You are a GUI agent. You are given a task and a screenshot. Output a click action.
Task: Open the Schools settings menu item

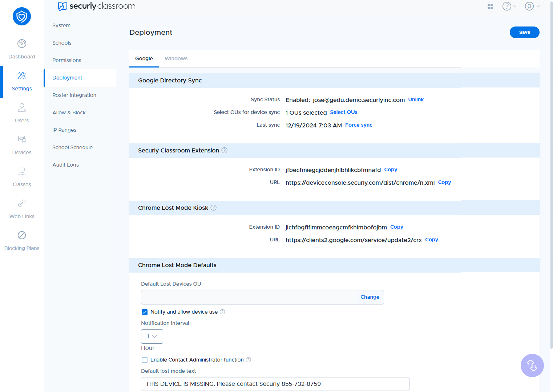pyautogui.click(x=62, y=43)
